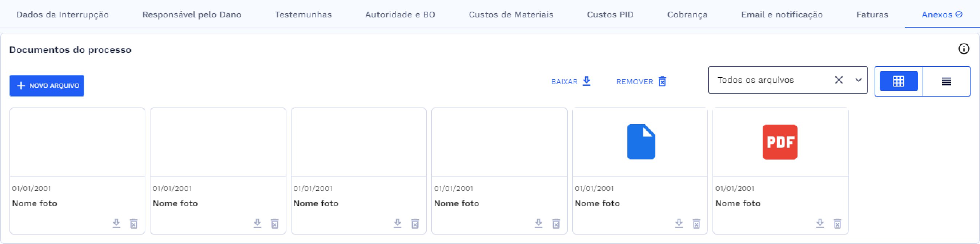
Task: Switch to grid view layout
Action: 898,81
